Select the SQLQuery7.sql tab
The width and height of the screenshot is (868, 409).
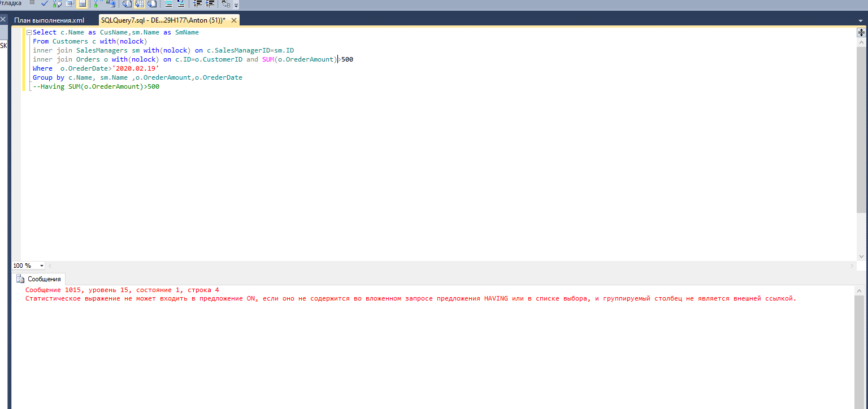coord(163,20)
